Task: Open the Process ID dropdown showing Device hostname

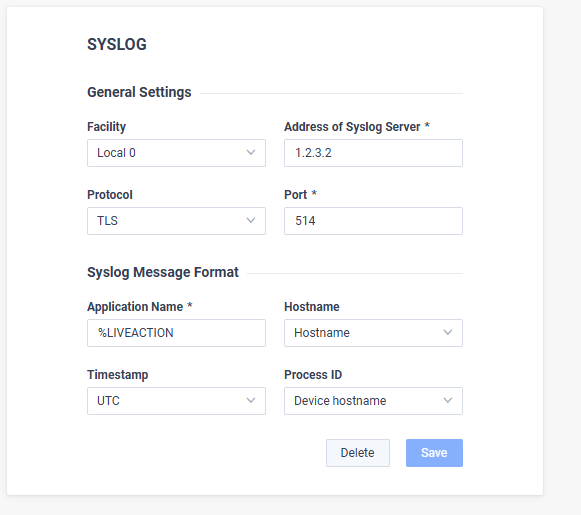Action: tap(374, 401)
